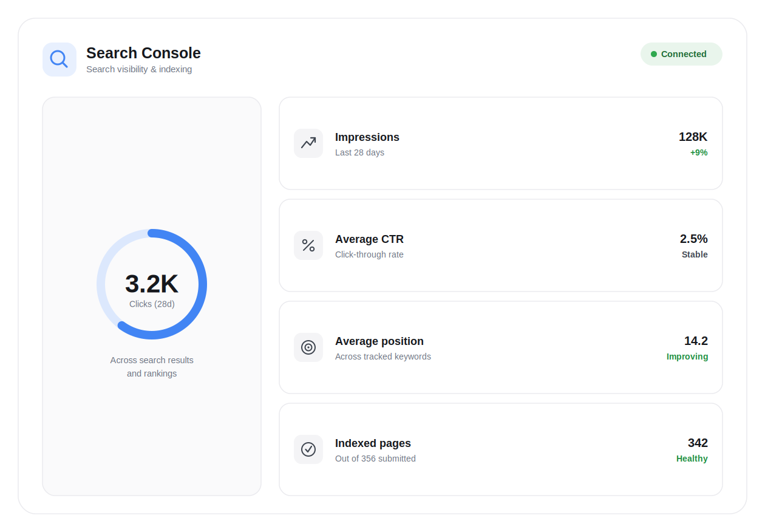This screenshot has width=765, height=532.
Task: Select "Search visibility & indexing" subtitle
Action: pos(139,69)
